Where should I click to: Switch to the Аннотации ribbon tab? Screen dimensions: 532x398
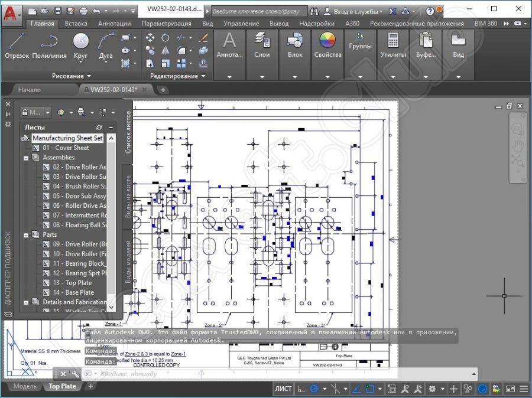pos(114,24)
